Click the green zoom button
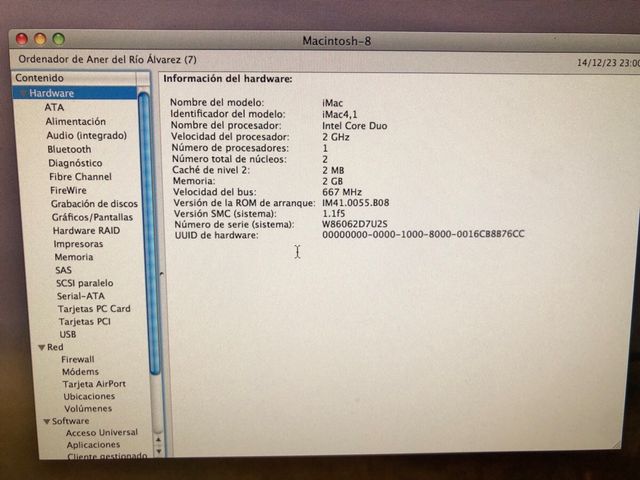 [58, 39]
